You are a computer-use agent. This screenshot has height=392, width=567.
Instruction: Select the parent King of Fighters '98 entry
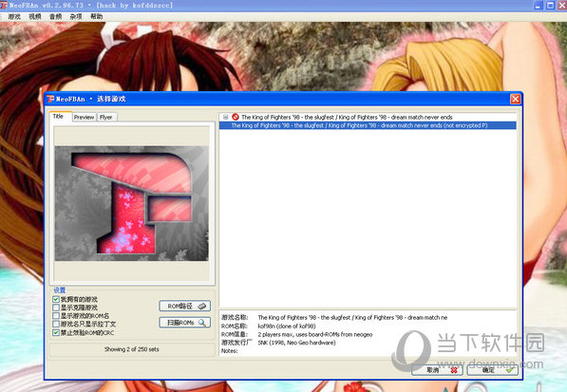tap(347, 117)
